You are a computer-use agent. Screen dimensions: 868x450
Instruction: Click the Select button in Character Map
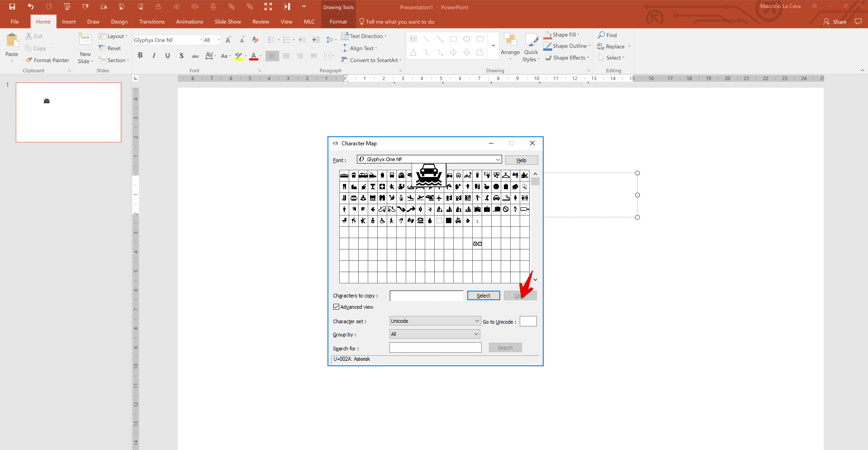483,295
